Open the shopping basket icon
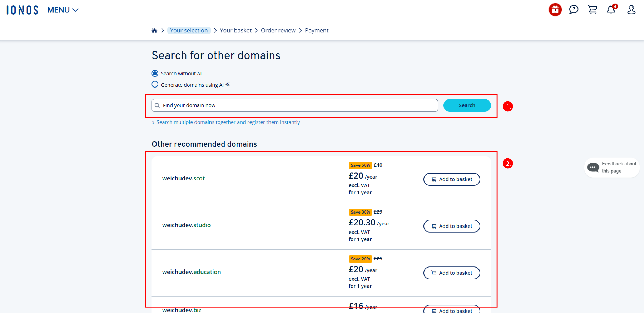644x313 pixels. [593, 10]
